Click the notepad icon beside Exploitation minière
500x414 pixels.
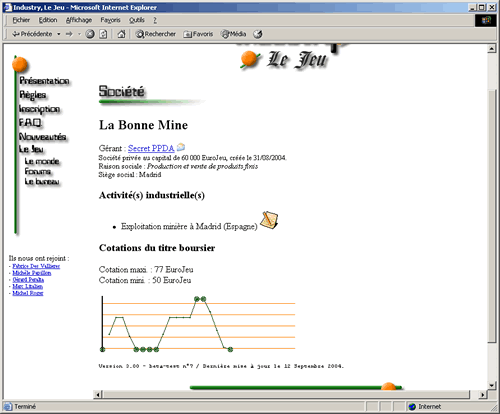269,220
